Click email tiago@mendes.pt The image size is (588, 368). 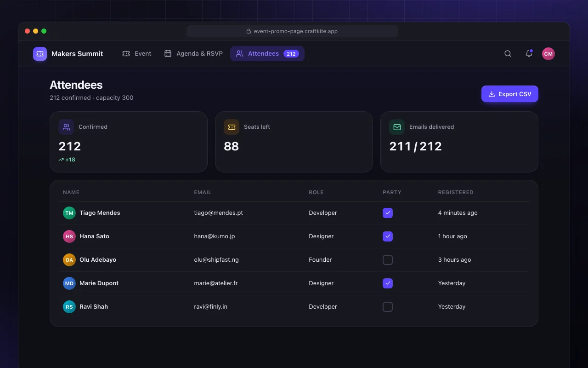pyautogui.click(x=219, y=213)
